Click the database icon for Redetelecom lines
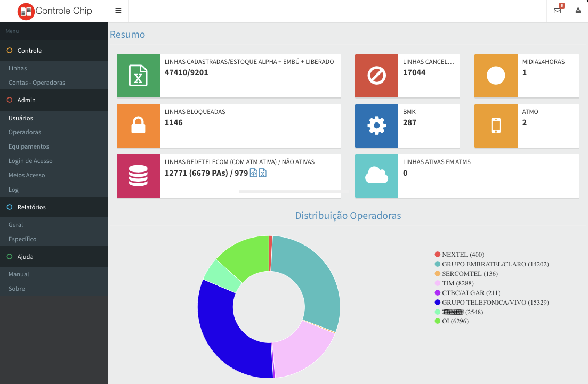 (138, 176)
